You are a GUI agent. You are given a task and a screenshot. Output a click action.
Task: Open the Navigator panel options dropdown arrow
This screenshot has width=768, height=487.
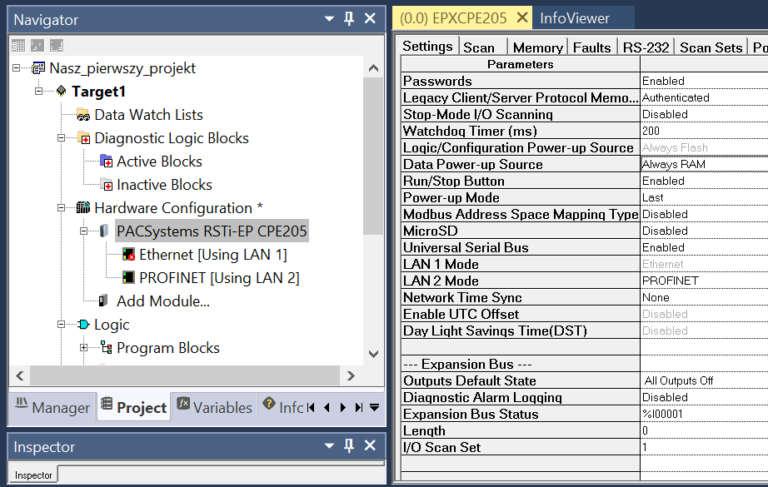[329, 19]
